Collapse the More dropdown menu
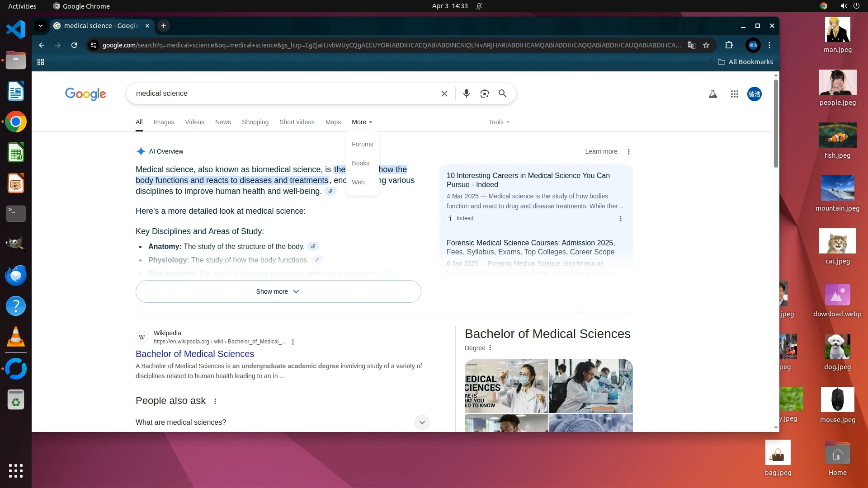This screenshot has width=868, height=488. click(x=362, y=122)
